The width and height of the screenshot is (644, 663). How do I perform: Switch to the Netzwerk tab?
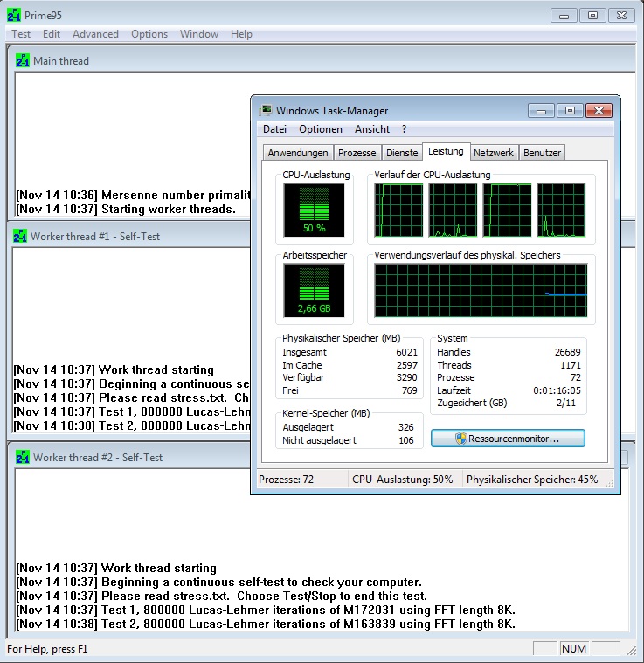(x=494, y=153)
